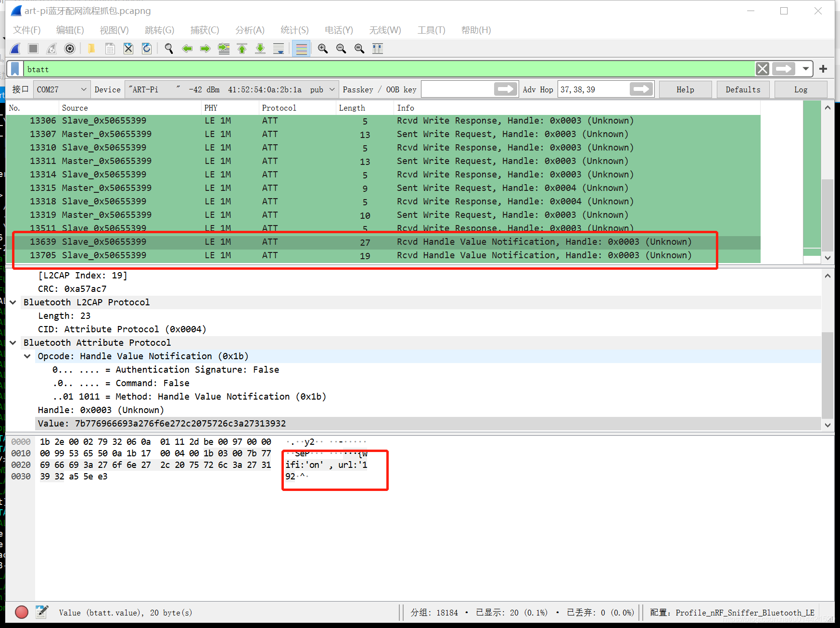Click hex offset 0020 in bytes pane
Viewport: 840px width, 628px height.
21,465
